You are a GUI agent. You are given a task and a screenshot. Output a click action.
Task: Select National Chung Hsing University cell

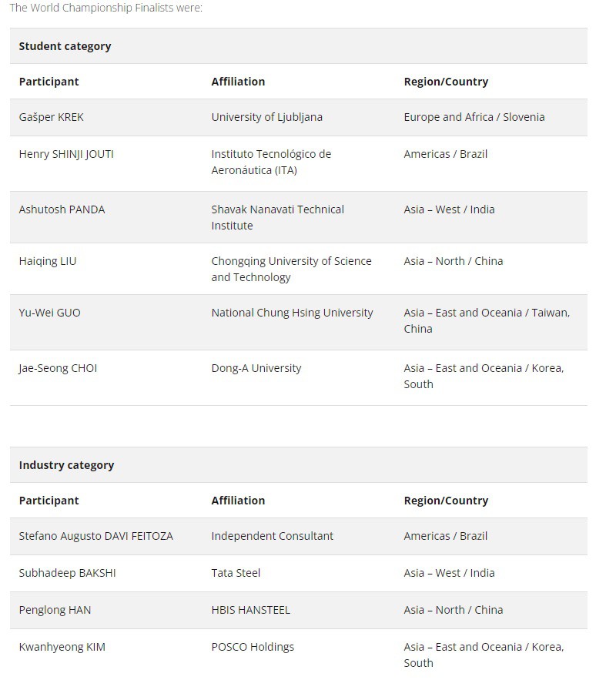coord(292,313)
